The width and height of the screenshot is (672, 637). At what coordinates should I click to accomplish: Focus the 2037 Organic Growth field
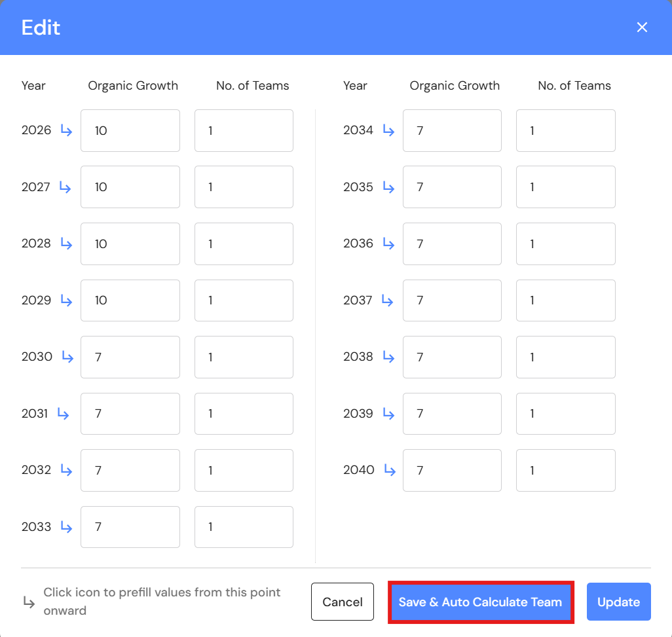(452, 300)
